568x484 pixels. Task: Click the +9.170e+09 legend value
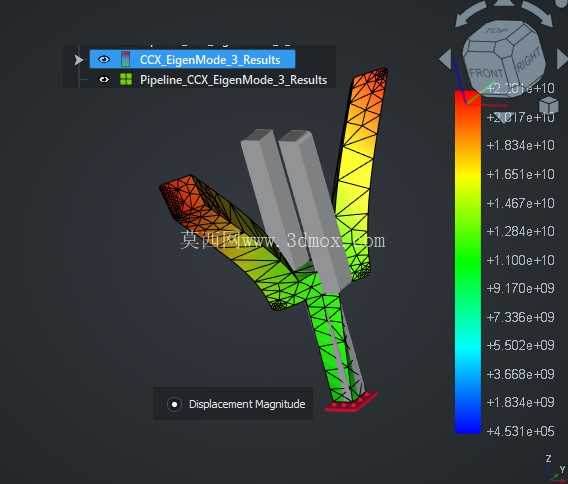[521, 288]
